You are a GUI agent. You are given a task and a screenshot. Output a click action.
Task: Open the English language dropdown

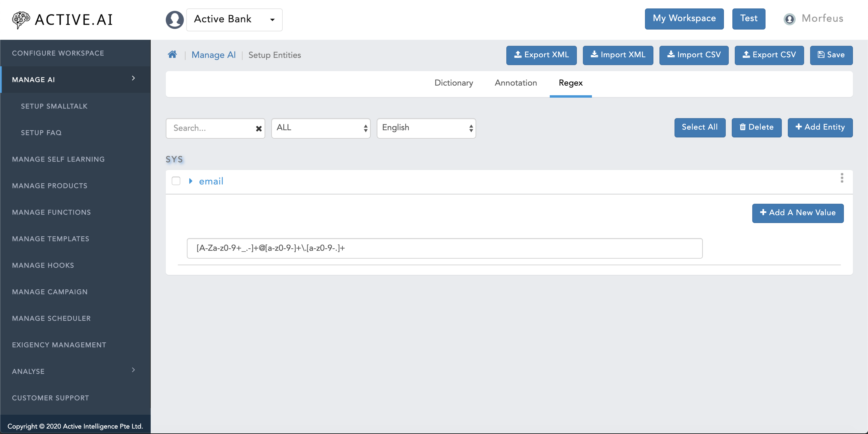tap(426, 128)
